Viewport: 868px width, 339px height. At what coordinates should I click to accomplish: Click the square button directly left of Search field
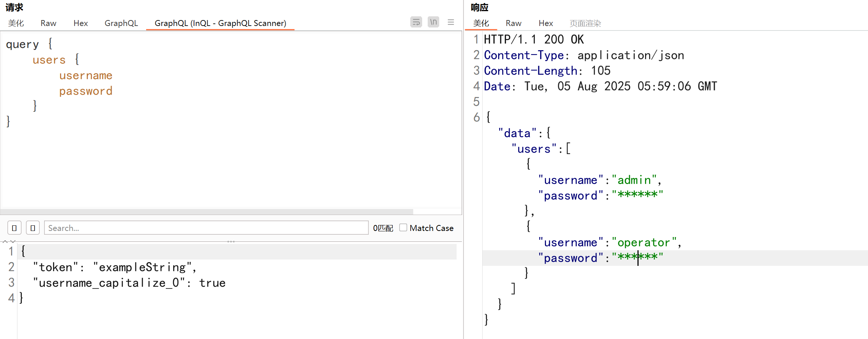(x=33, y=228)
